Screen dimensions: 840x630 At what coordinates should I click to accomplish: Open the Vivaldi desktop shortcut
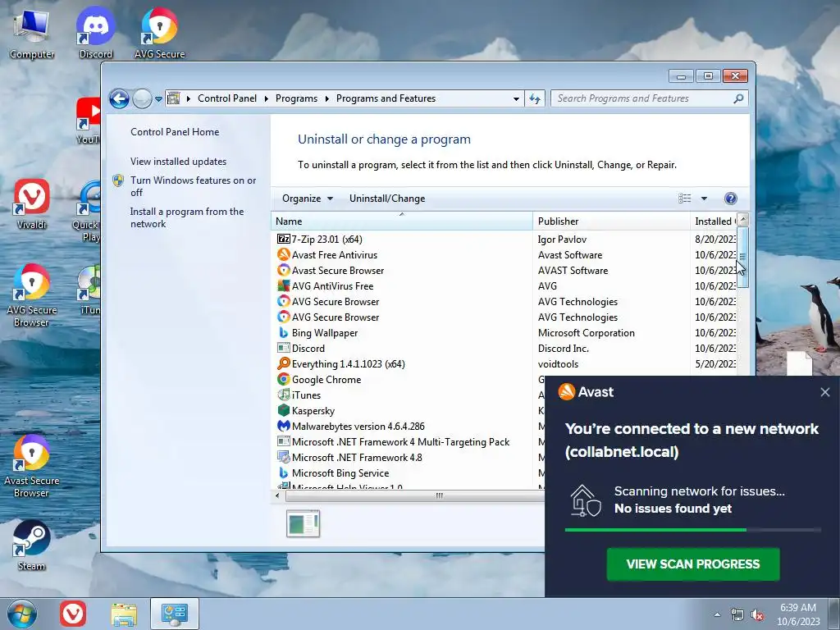32,203
